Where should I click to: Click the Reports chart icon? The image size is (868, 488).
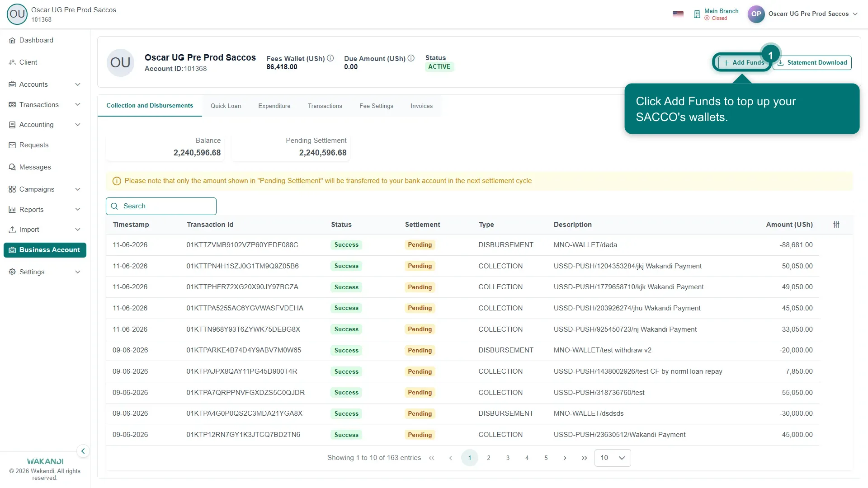click(12, 210)
